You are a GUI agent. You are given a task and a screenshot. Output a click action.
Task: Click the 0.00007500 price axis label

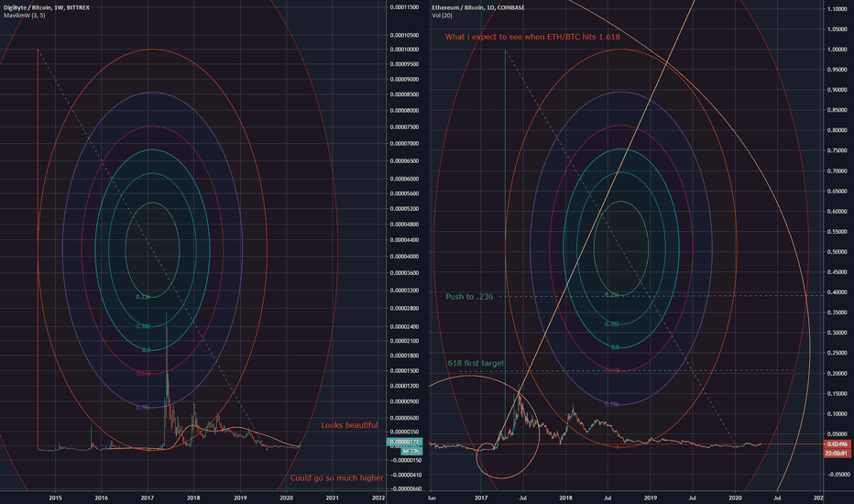pos(404,127)
